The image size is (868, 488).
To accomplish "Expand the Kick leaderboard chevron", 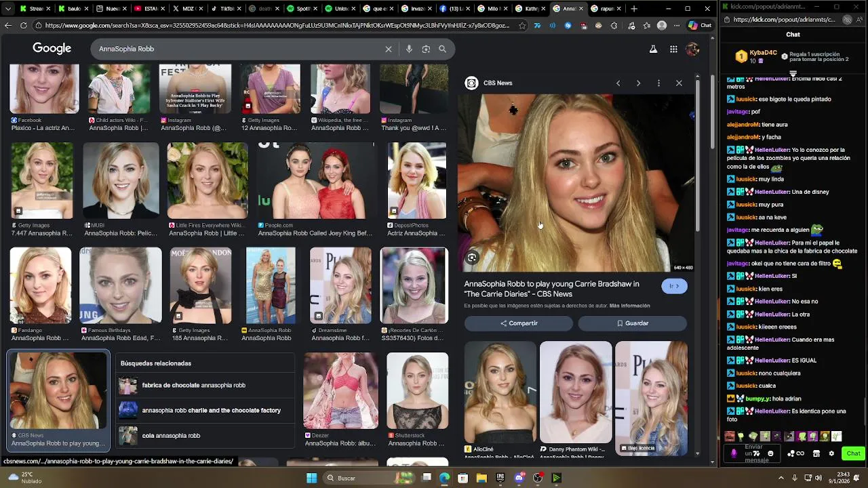I will click(x=793, y=73).
